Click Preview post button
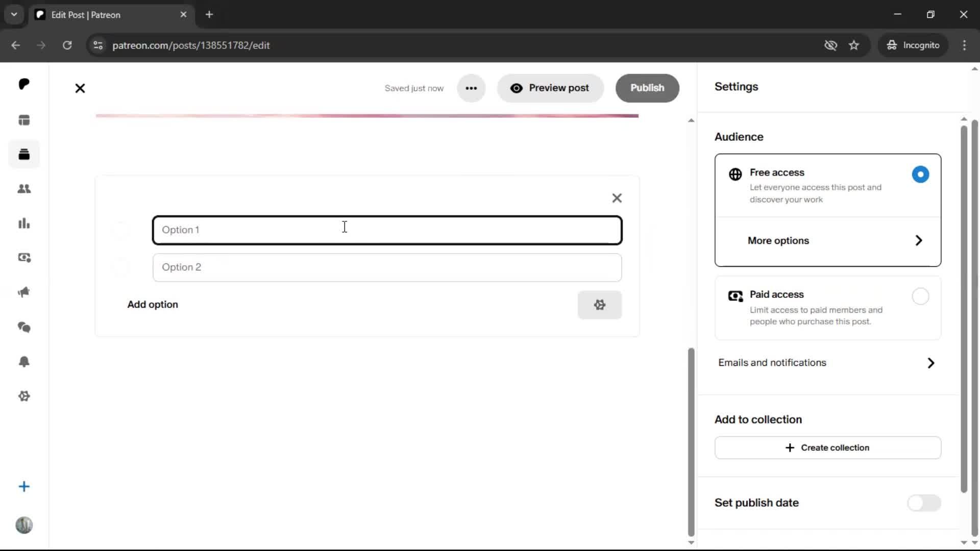 550,88
